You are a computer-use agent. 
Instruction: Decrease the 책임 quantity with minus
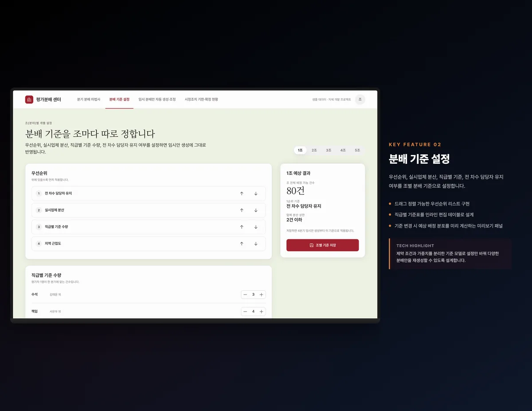pyautogui.click(x=245, y=312)
